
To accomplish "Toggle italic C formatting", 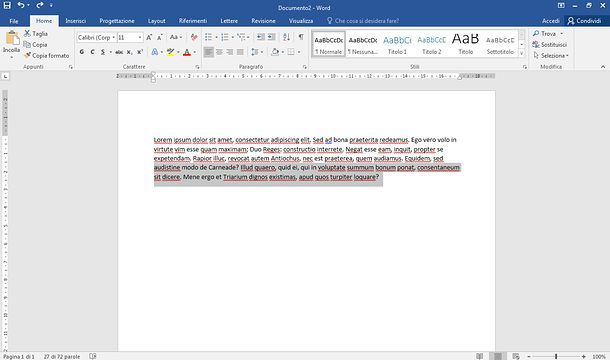I will [92, 52].
